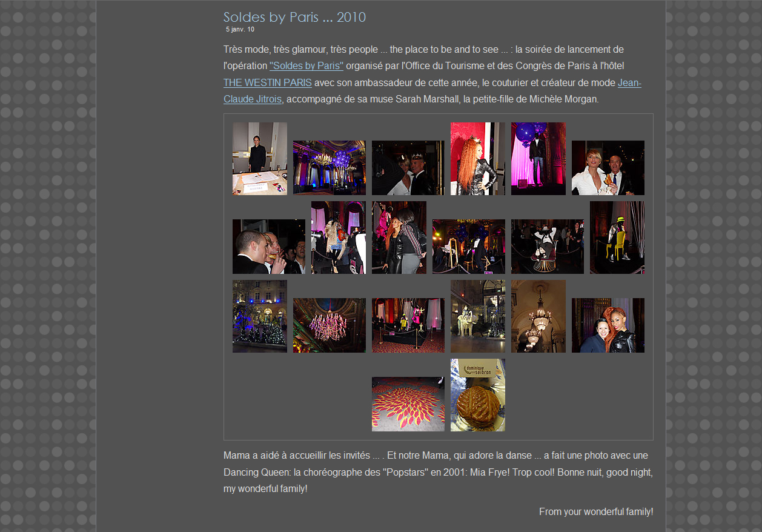Open photo of man standing behind table
Viewport: 762px width, 532px height.
pyautogui.click(x=259, y=159)
